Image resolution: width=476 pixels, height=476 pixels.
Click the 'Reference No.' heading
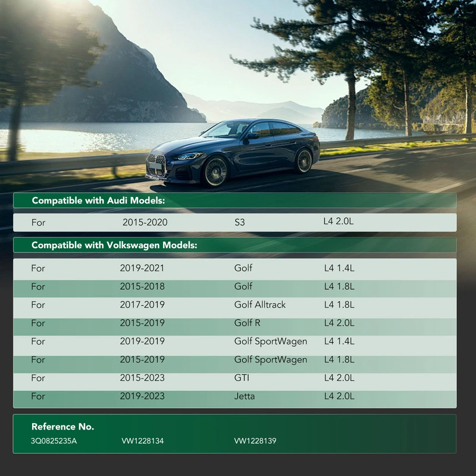click(x=62, y=427)
